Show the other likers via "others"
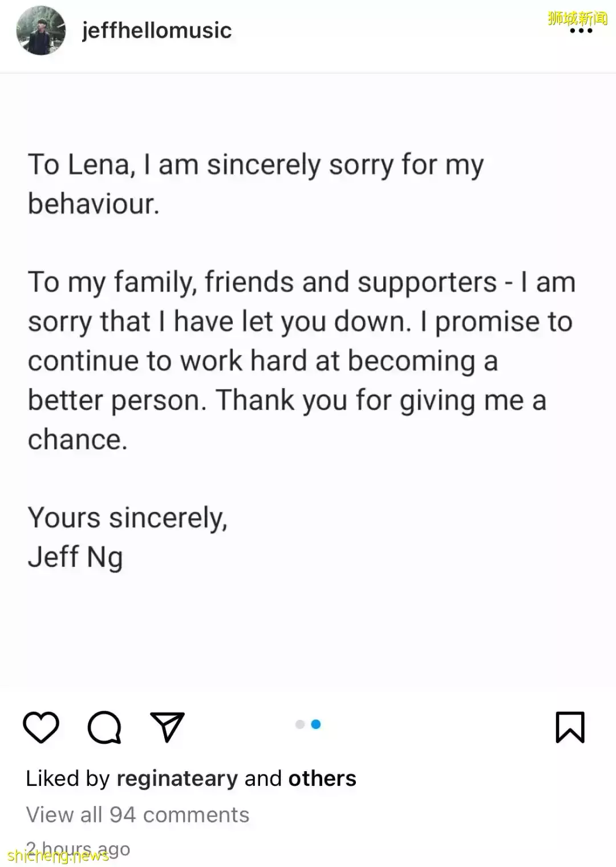The image size is (616, 867). tap(322, 779)
